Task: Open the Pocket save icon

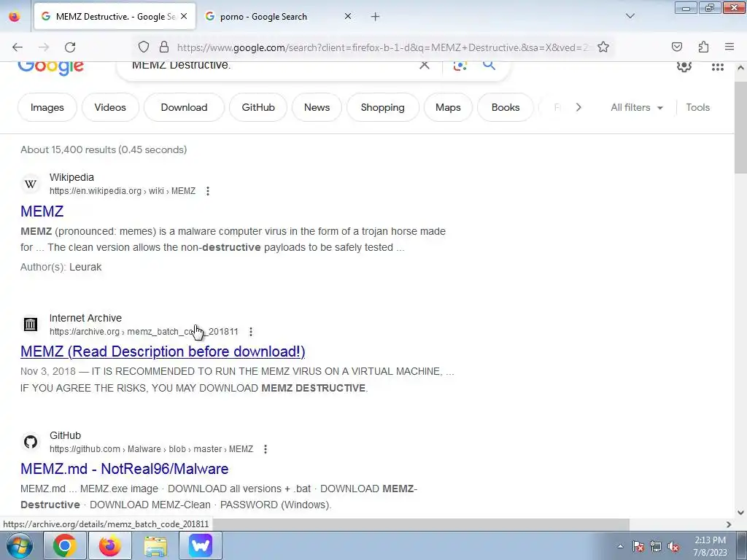Action: (x=676, y=47)
